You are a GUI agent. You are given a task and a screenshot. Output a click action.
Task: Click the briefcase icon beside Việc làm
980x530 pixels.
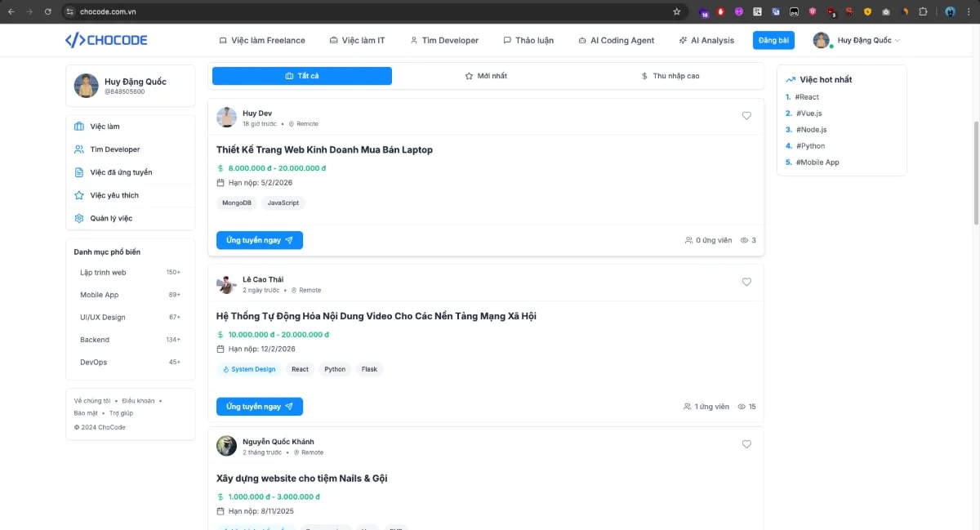click(x=79, y=127)
